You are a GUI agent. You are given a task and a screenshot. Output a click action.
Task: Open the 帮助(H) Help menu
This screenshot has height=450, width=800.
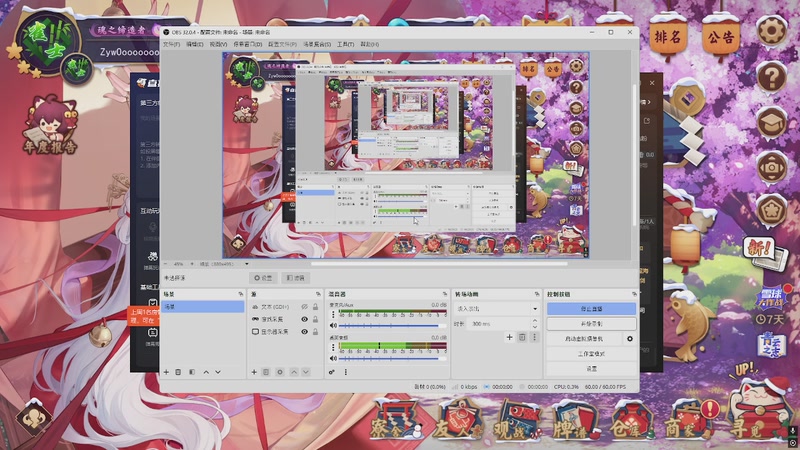pos(370,44)
